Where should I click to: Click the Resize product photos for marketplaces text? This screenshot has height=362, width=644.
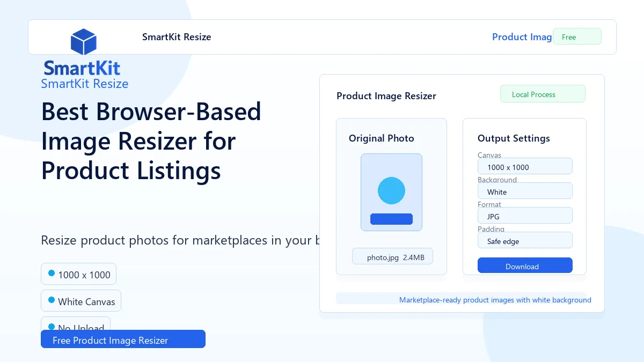point(180,240)
